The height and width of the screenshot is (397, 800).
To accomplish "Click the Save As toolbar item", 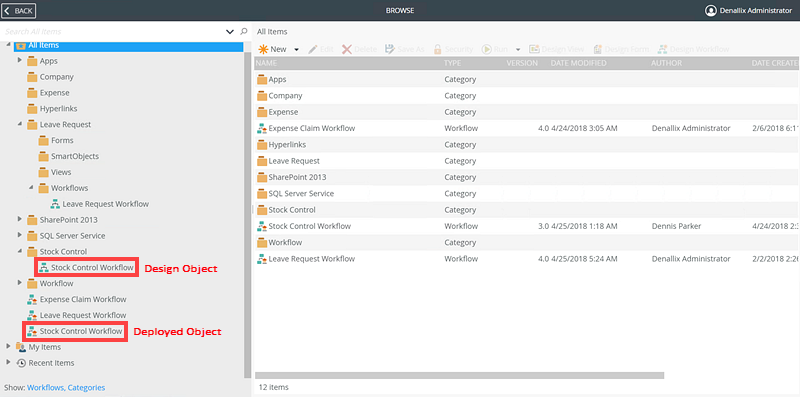I will pyautogui.click(x=404, y=49).
